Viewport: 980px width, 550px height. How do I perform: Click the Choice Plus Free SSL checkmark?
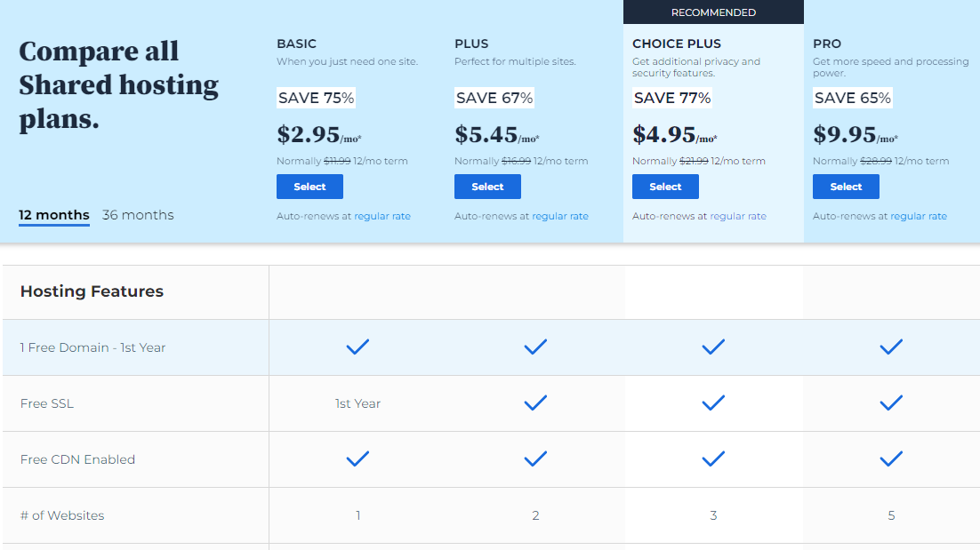(712, 403)
